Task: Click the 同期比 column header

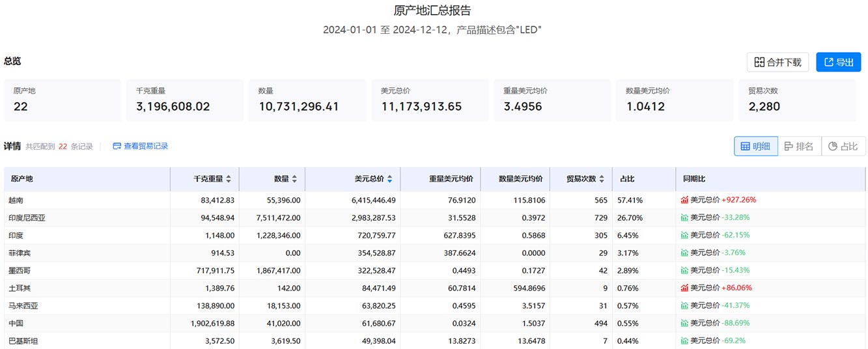Action: pos(771,179)
